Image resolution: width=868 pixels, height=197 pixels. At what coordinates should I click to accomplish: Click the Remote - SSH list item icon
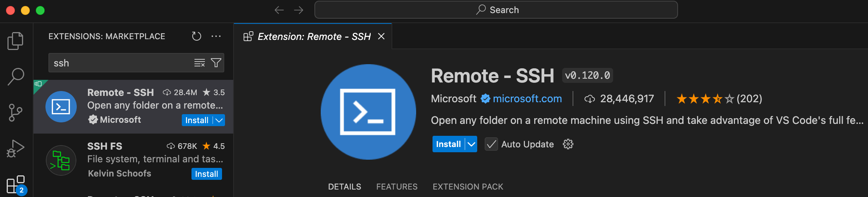pyautogui.click(x=61, y=107)
